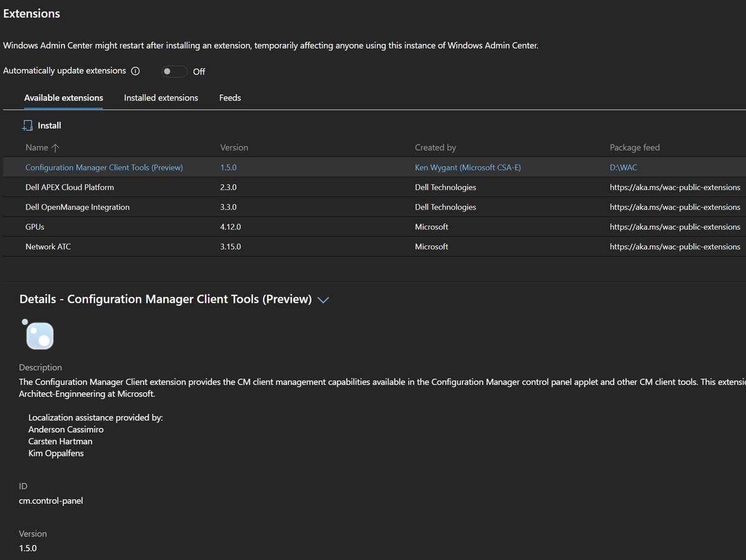Select the Dell APEX Cloud Platform row

pos(374,187)
